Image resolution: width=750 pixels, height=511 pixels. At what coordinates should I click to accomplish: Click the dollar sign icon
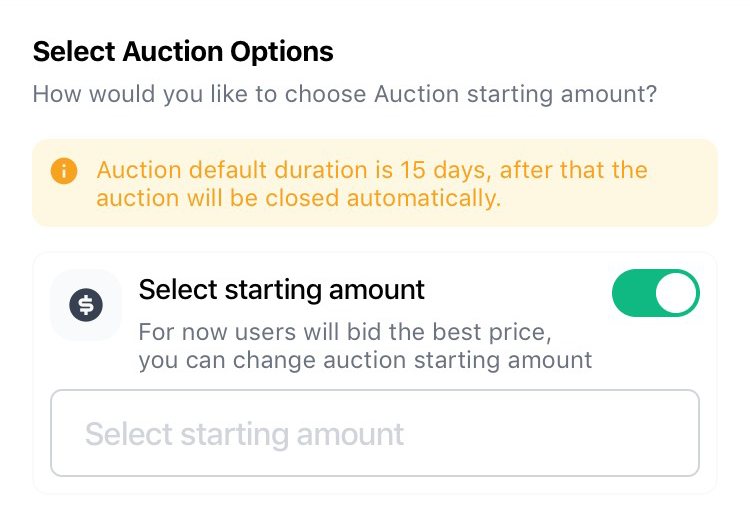[86, 305]
